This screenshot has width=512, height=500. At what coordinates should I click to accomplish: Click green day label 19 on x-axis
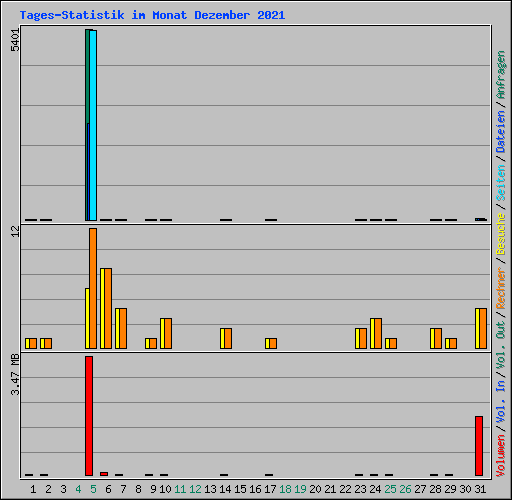click(x=300, y=489)
